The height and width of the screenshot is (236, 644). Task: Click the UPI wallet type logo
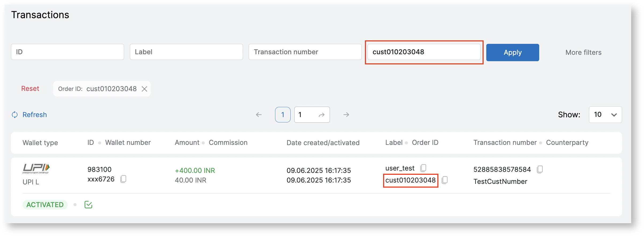coord(36,168)
